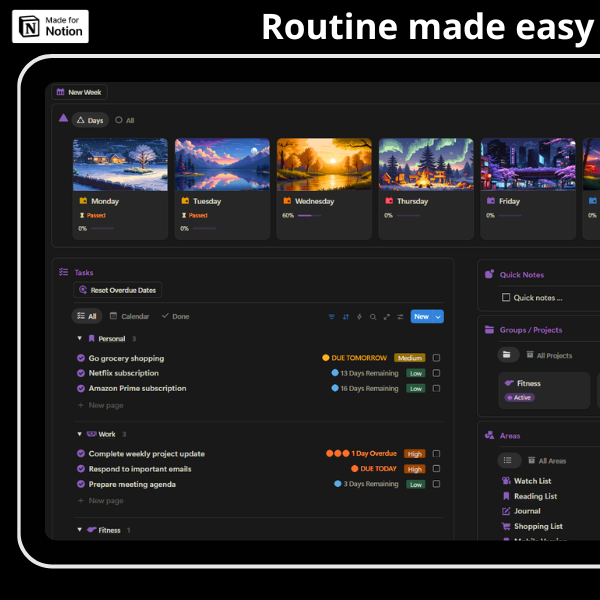
Task: Tick the Amazon Prime subscription checkbox
Action: click(x=436, y=388)
